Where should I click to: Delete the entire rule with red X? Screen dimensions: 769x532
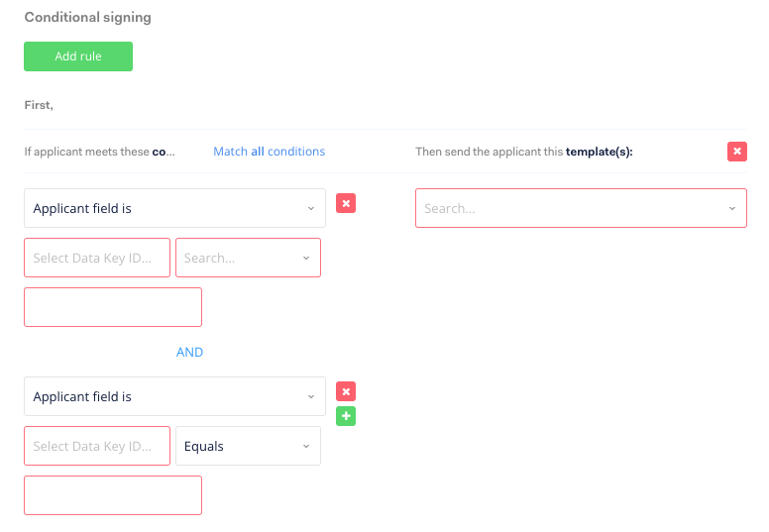736,152
